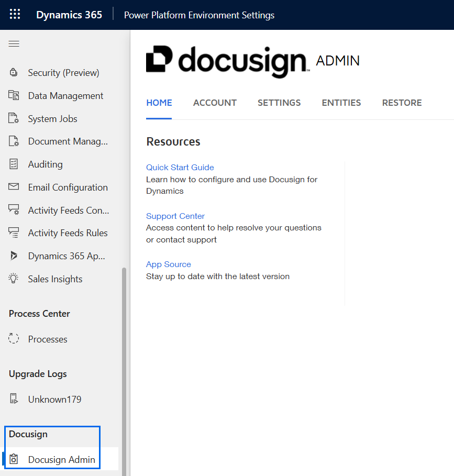Screen dimensions: 454x476
Task: Click the Document Management icon
Action: (x=14, y=141)
